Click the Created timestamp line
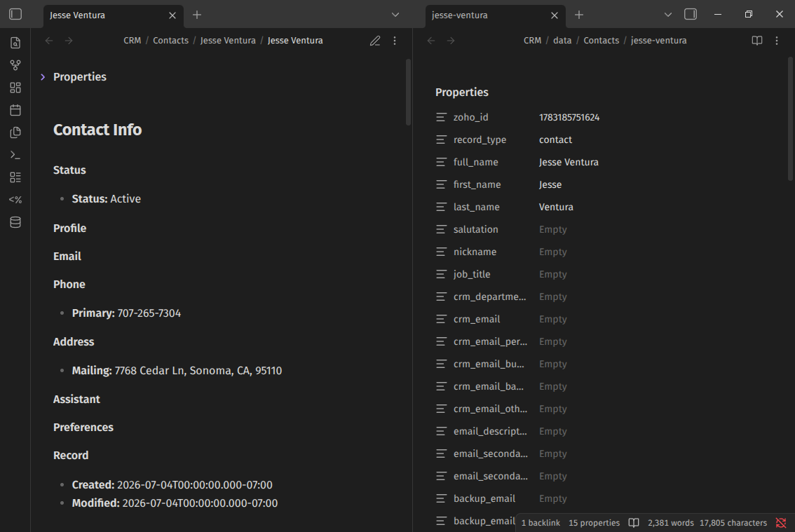The image size is (795, 532). (x=172, y=485)
